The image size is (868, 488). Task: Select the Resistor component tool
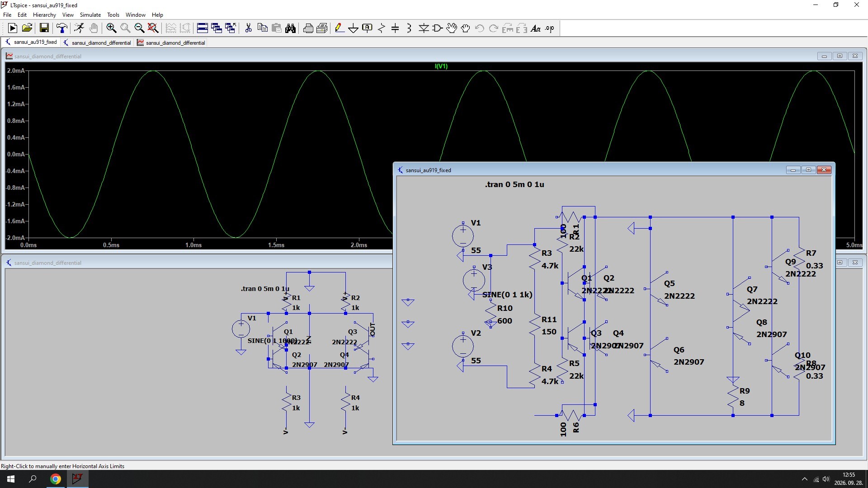(381, 28)
